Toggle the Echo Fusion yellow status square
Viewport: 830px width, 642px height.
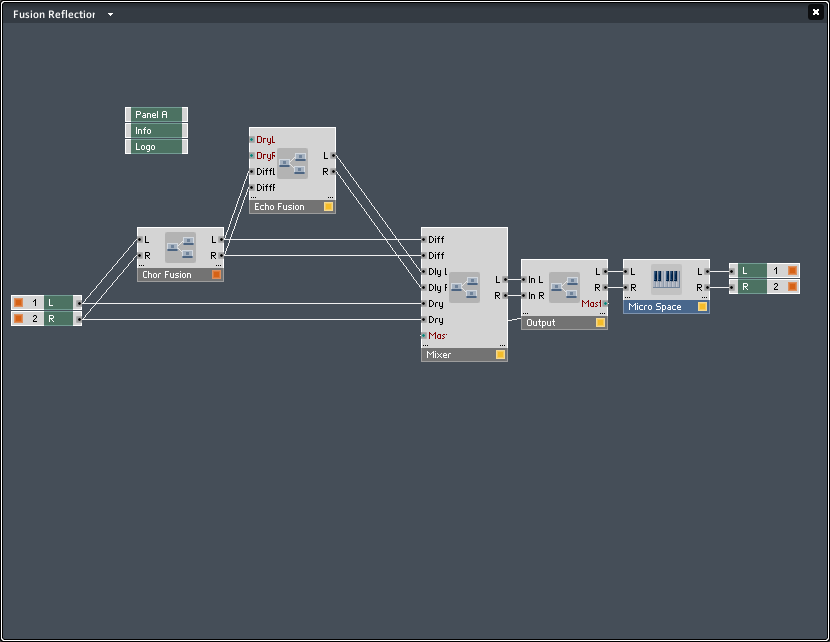pyautogui.click(x=328, y=207)
